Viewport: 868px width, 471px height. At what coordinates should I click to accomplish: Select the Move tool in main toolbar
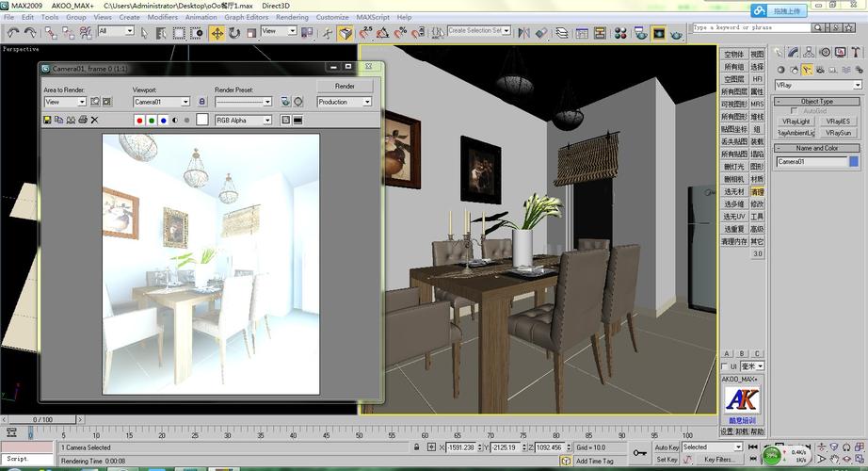(x=217, y=33)
